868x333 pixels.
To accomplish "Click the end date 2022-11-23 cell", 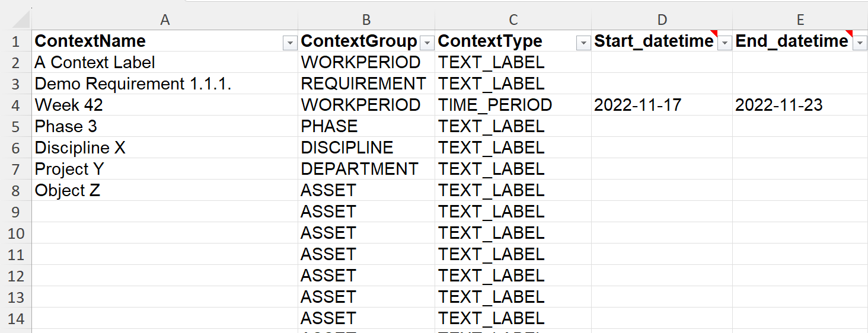I will coord(779,105).
